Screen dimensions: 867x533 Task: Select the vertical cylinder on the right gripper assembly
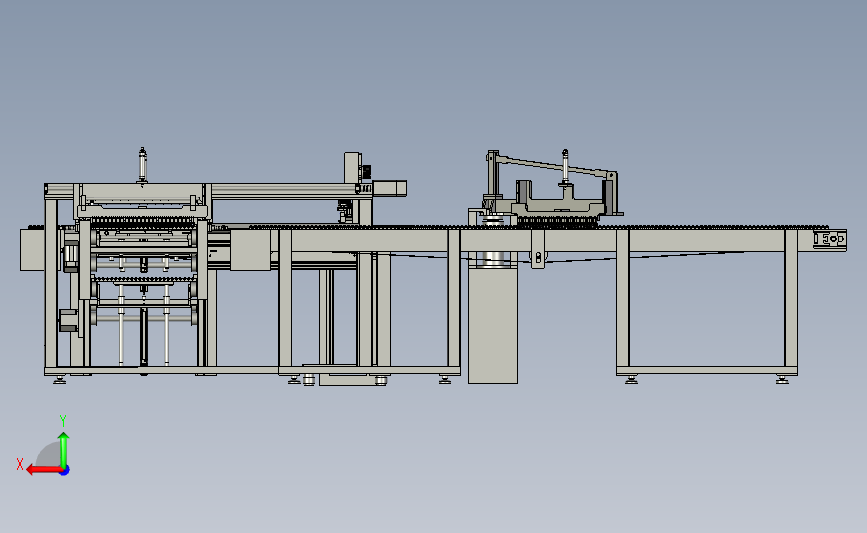(565, 166)
